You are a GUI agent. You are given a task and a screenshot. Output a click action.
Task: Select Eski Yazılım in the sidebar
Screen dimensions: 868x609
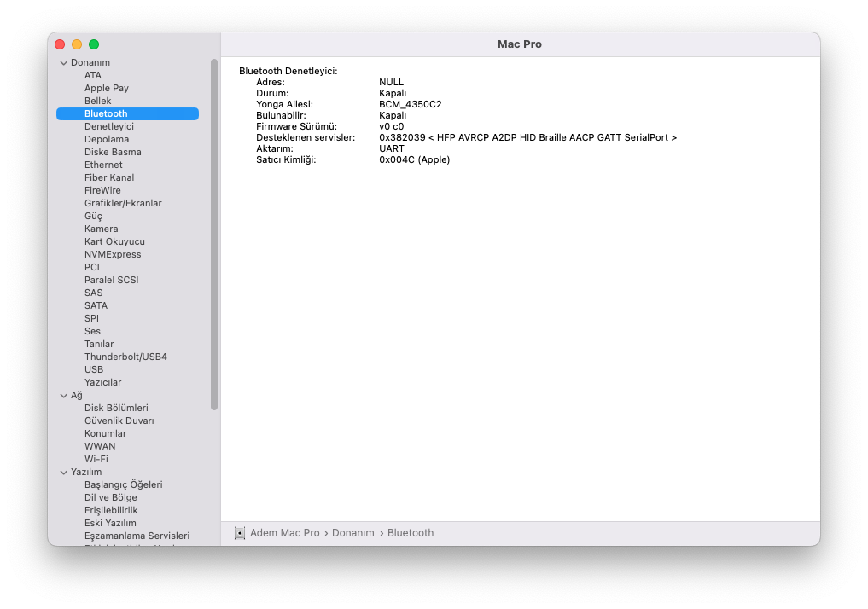(110, 523)
